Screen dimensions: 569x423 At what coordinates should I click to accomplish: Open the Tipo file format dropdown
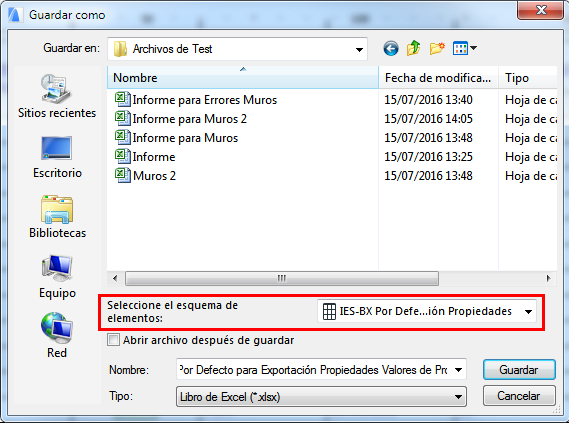click(321, 397)
